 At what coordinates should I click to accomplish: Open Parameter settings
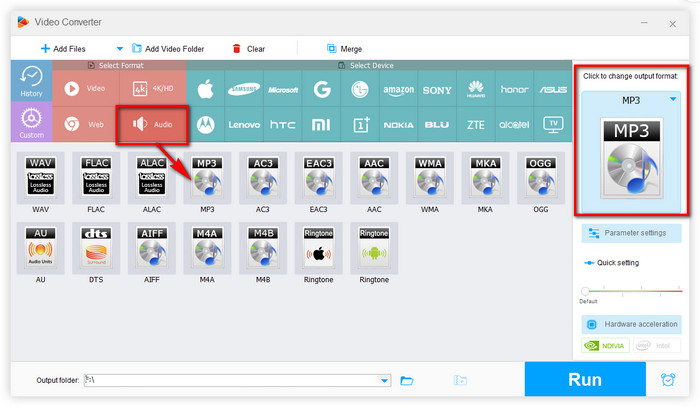click(x=631, y=232)
